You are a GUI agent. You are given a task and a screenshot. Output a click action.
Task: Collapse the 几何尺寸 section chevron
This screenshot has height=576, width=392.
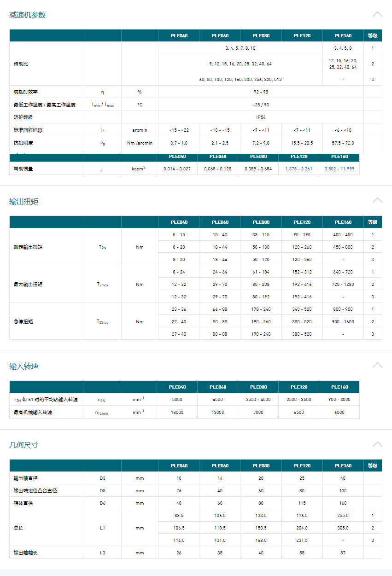tap(377, 444)
